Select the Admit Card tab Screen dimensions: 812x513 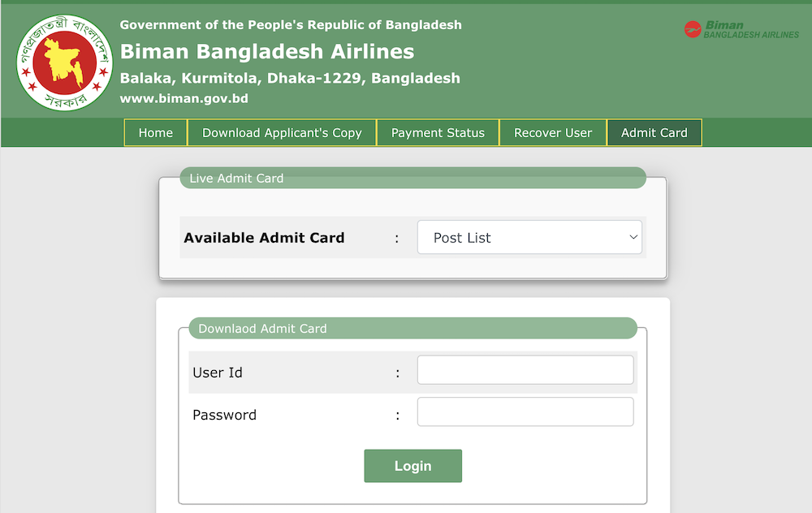(654, 132)
